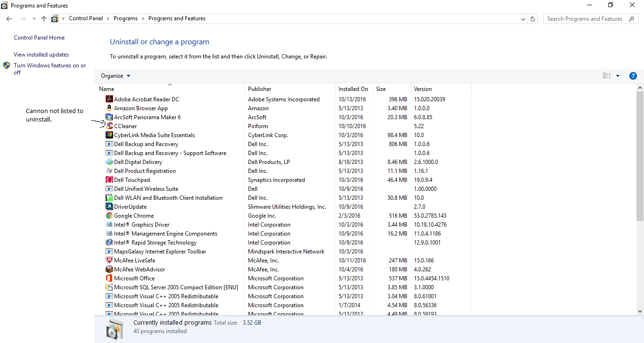Screen dimensions: 644x343
Task: Open the help button with question mark
Action: [633, 76]
